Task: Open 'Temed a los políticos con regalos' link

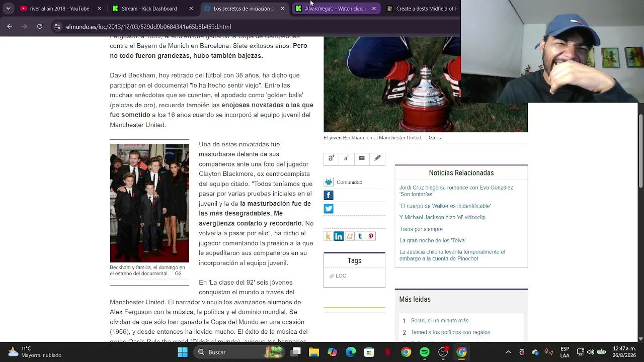Action: 450,332
